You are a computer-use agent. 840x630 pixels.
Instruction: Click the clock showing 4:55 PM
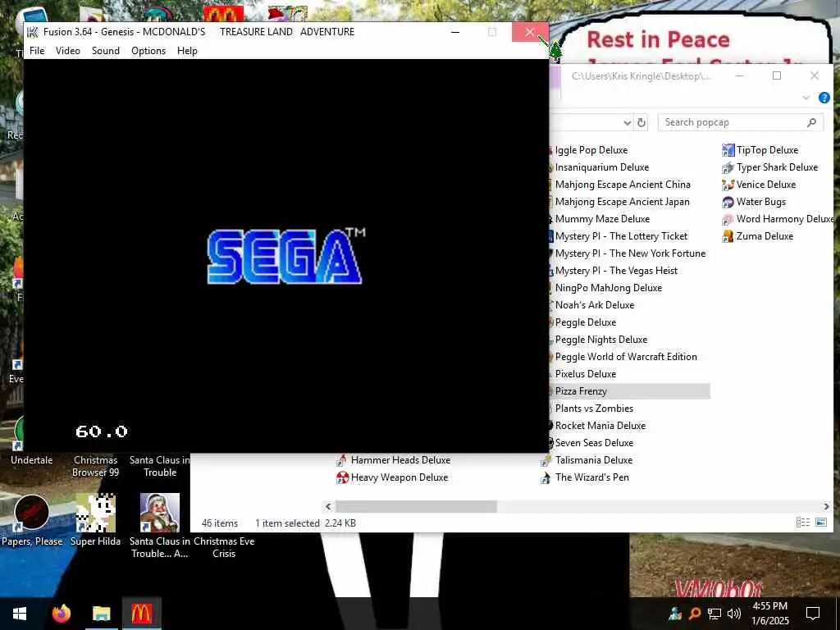point(769,606)
